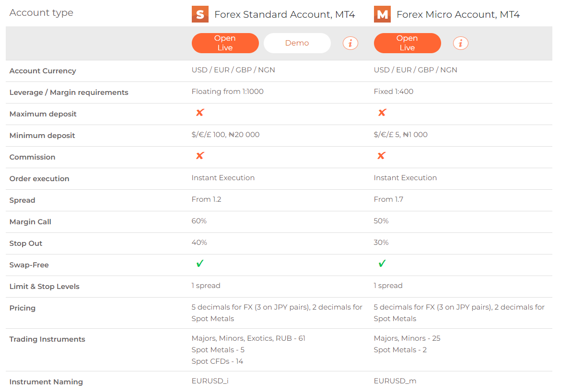This screenshot has width=572, height=392.
Task: Click the 30% stop out value
Action: coord(381,242)
